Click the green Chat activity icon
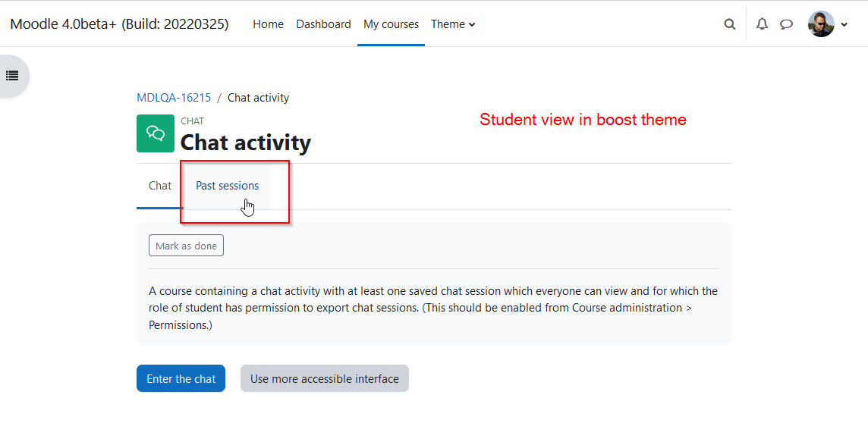The height and width of the screenshot is (445, 868). [156, 133]
